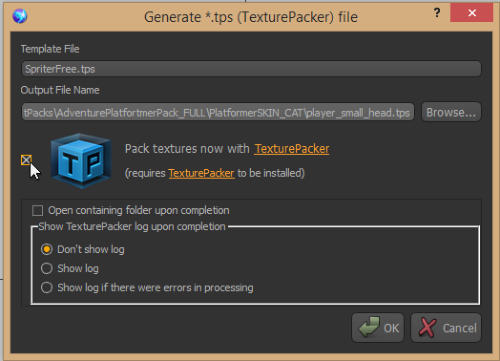The image size is (500, 361).
Task: Click the 'Template File' label text
Action: tap(50, 49)
